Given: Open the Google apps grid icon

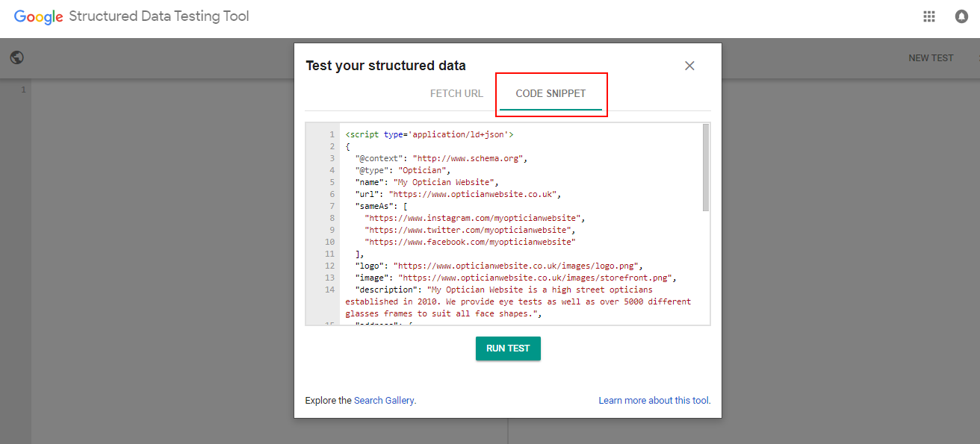Looking at the screenshot, I should point(928,16).
